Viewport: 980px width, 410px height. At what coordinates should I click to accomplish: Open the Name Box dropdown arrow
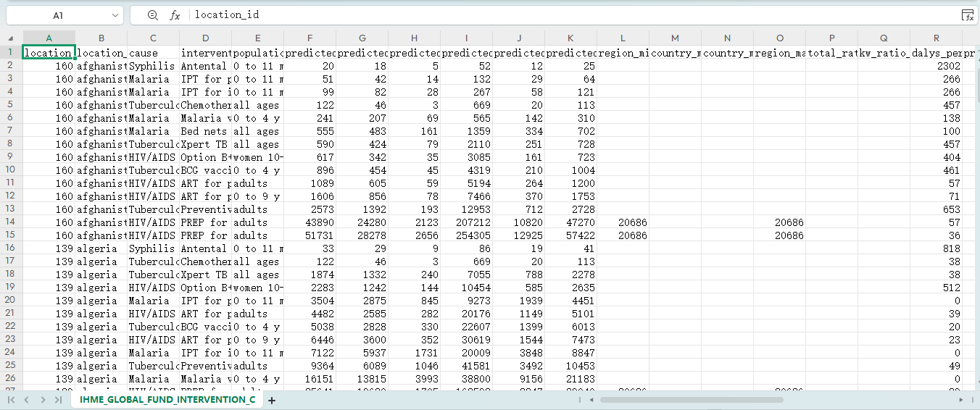click(116, 15)
